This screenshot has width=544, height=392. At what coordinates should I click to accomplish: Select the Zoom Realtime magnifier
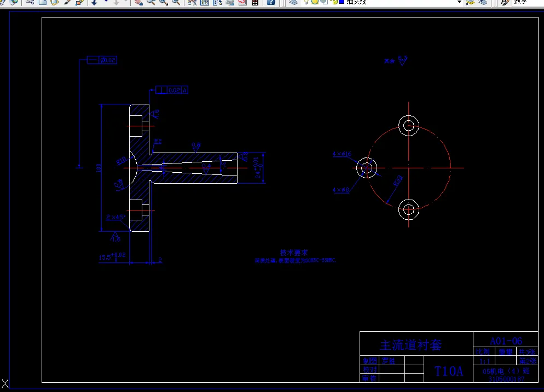[x=151, y=2]
